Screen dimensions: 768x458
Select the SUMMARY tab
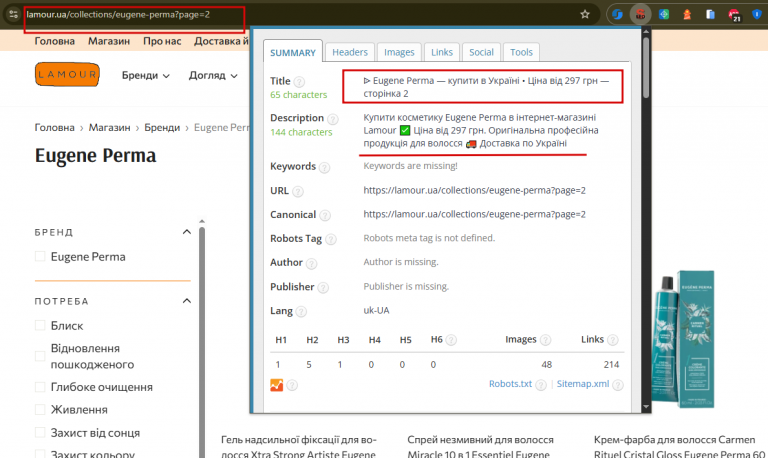tap(293, 52)
